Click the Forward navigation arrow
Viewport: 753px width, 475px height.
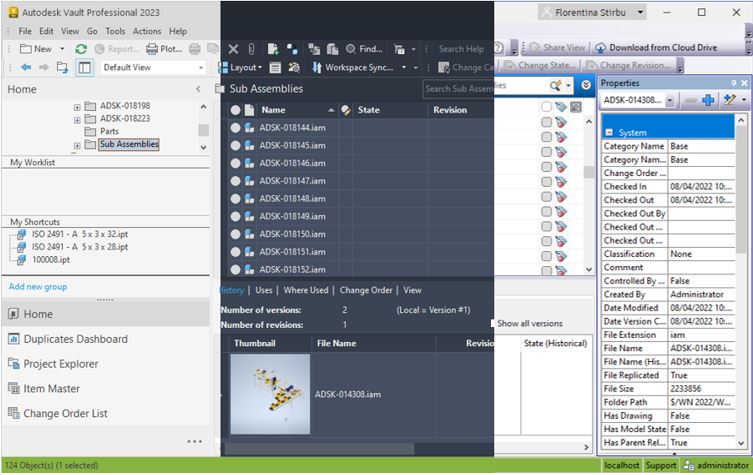(44, 67)
